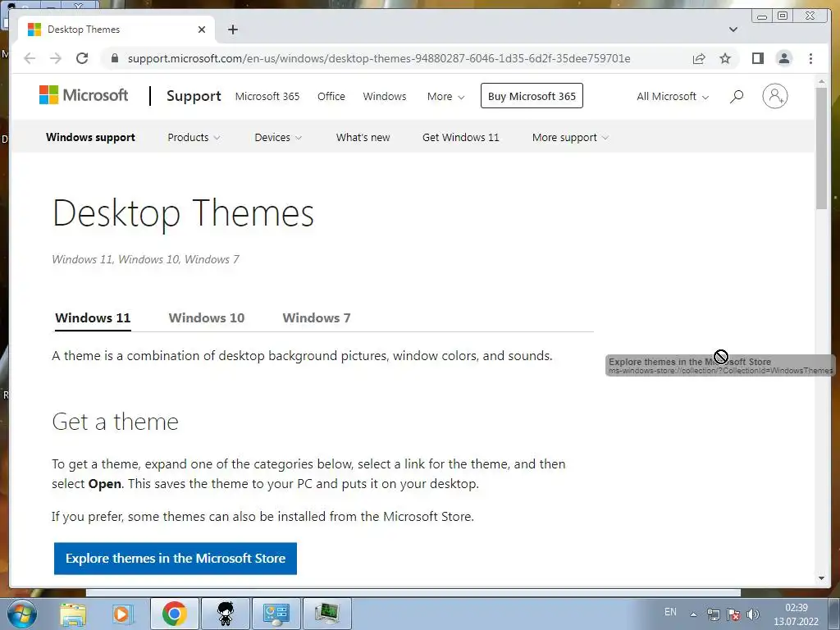Open Windows Explorer from the taskbar

click(73, 614)
